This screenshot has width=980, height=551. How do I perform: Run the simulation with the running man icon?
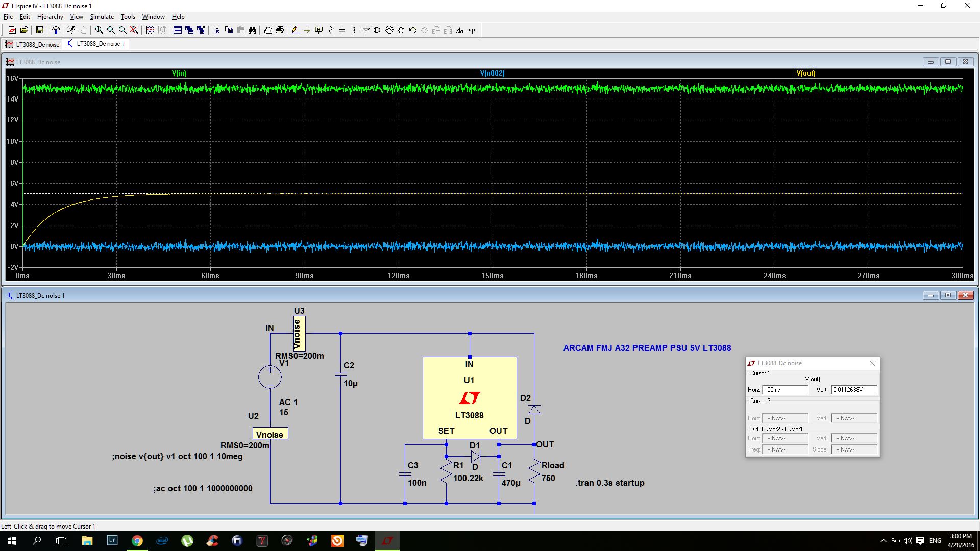click(x=71, y=30)
